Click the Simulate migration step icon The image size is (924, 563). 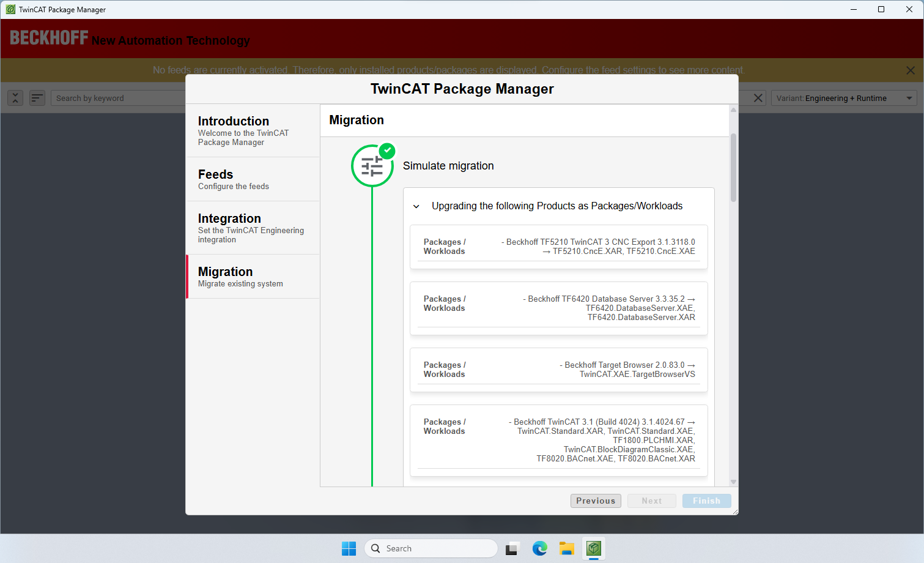click(372, 166)
